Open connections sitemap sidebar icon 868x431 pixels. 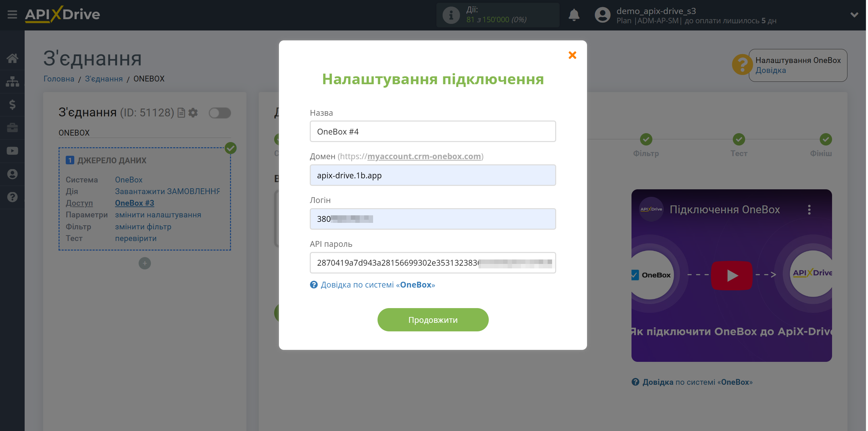tap(12, 81)
